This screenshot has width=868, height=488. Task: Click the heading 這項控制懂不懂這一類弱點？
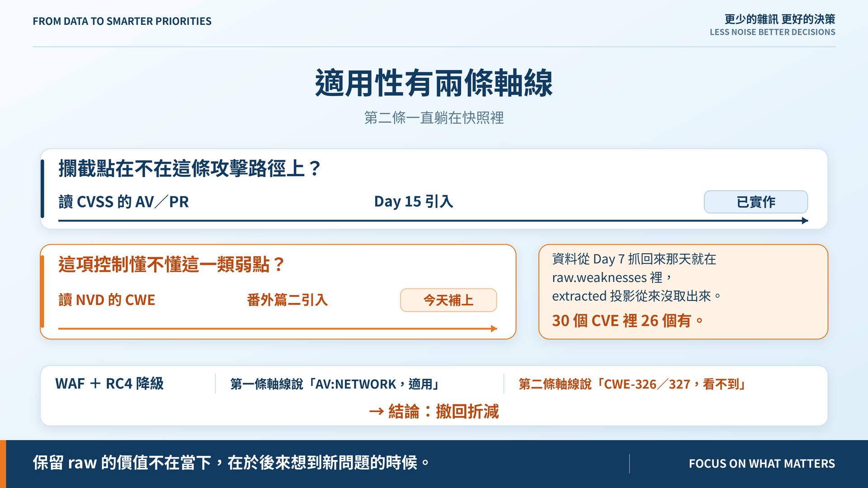(x=172, y=264)
